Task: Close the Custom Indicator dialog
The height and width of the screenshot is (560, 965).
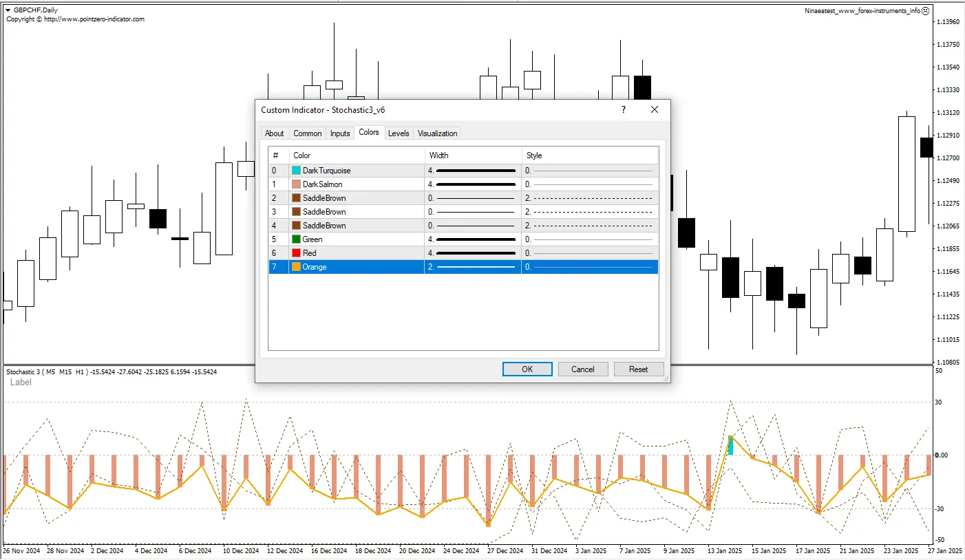Action: click(x=655, y=109)
